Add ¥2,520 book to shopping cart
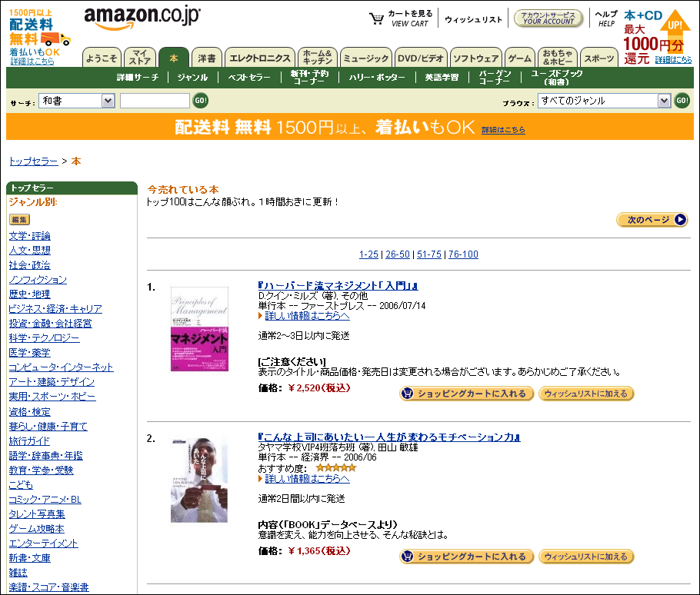 pyautogui.click(x=466, y=394)
